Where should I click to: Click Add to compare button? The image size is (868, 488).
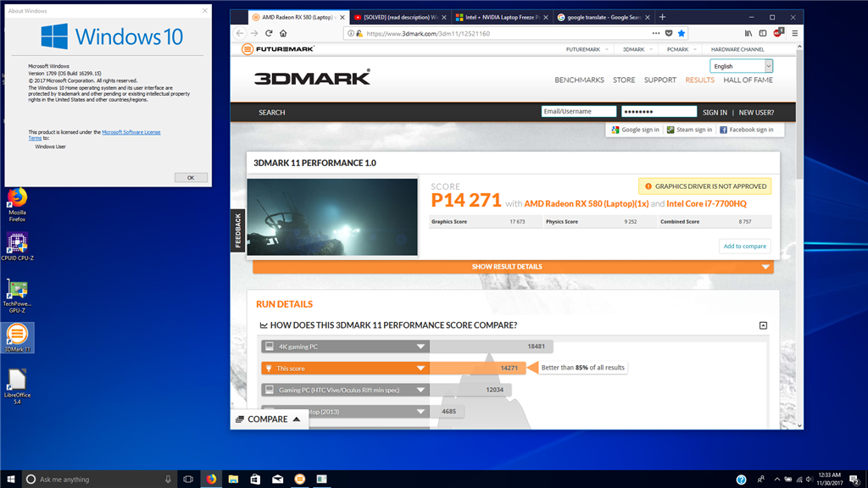[x=744, y=247]
